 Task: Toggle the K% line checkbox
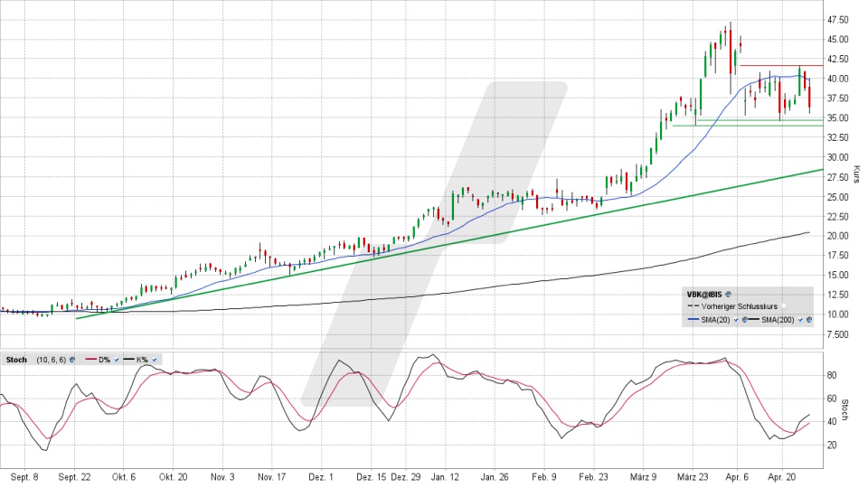click(155, 360)
